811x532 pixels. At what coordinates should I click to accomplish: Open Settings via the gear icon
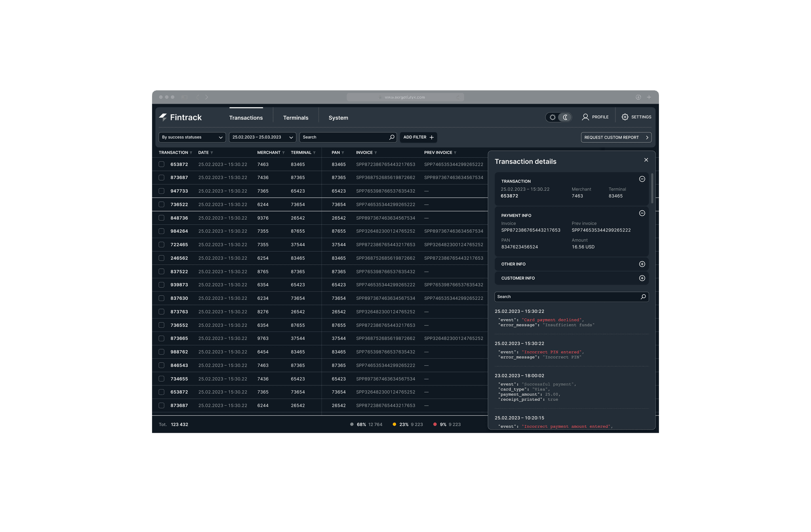pyautogui.click(x=625, y=117)
